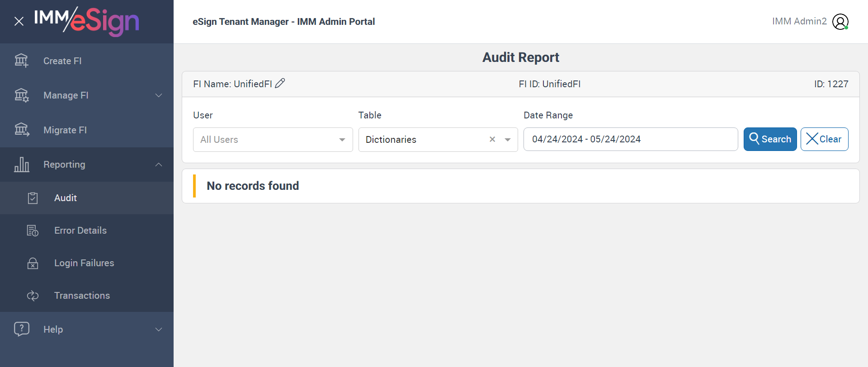Click the Help question bubble icon
The width and height of the screenshot is (868, 367).
[21, 329]
